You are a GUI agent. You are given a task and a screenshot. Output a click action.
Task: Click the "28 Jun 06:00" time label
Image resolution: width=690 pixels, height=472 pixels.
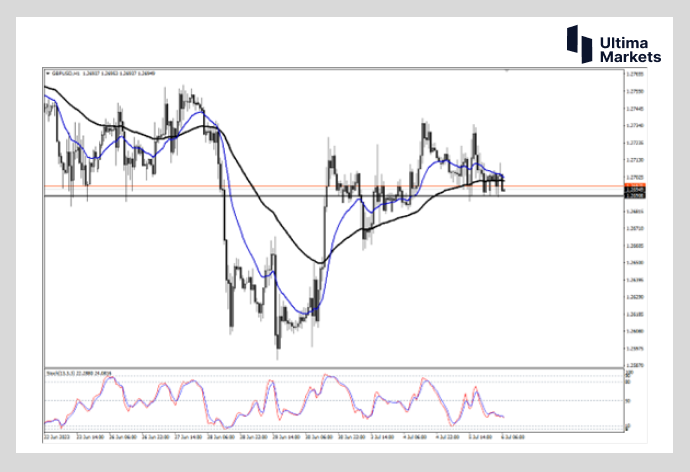221,437
